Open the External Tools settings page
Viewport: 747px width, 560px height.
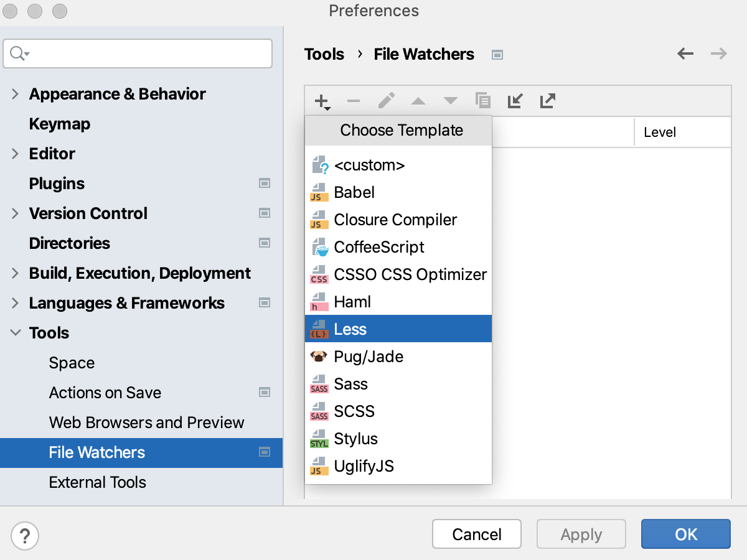click(97, 482)
